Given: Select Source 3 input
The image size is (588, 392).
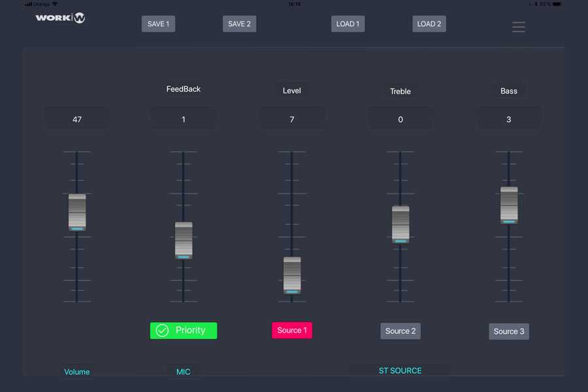Looking at the screenshot, I should point(509,331).
